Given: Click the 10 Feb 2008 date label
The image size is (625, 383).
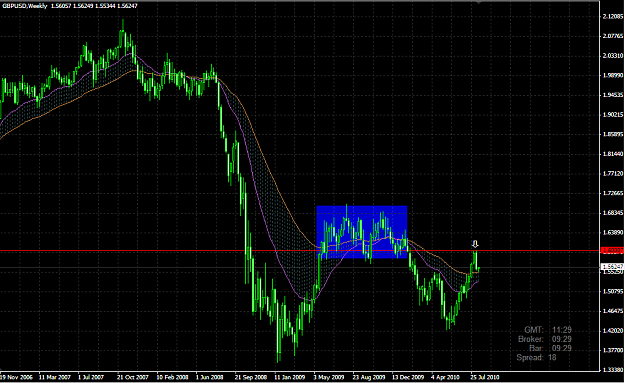Looking at the screenshot, I should coord(172,377).
